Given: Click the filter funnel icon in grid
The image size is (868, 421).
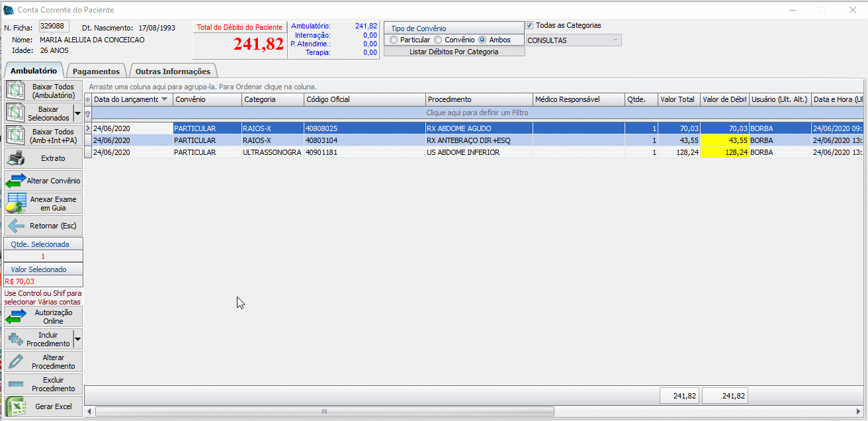Looking at the screenshot, I should tap(87, 113).
